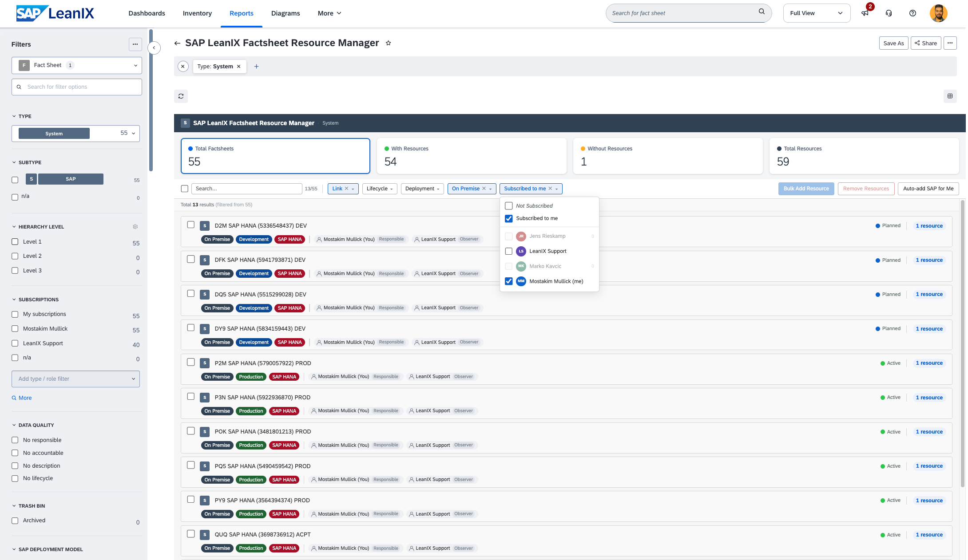Open the announcements megaphone icon
Image resolution: width=968 pixels, height=560 pixels.
(x=865, y=13)
